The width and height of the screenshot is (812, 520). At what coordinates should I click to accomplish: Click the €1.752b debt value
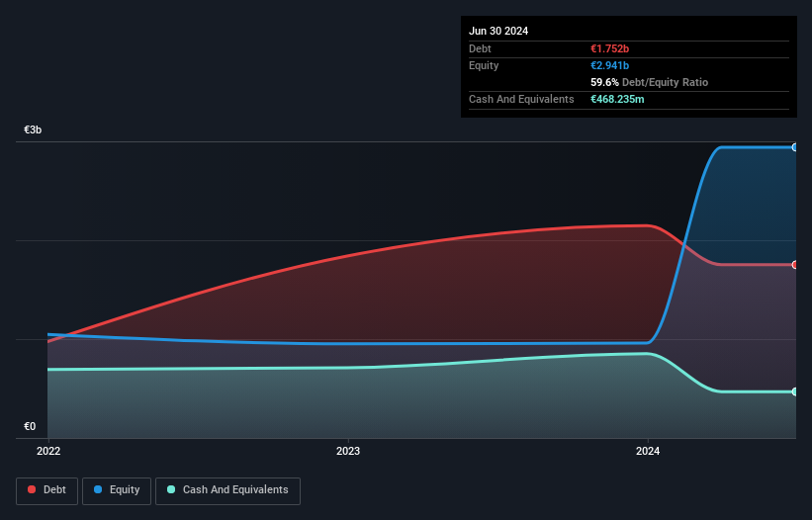609,48
